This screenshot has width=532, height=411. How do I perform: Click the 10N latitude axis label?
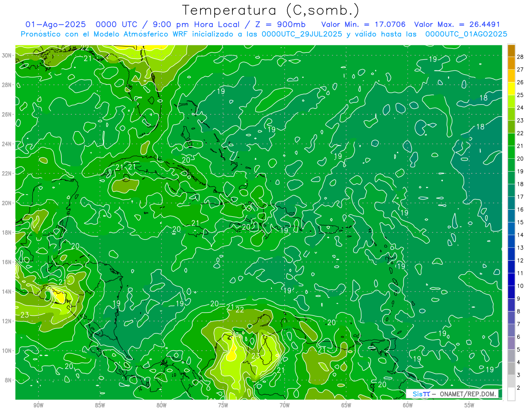[x=7, y=350]
